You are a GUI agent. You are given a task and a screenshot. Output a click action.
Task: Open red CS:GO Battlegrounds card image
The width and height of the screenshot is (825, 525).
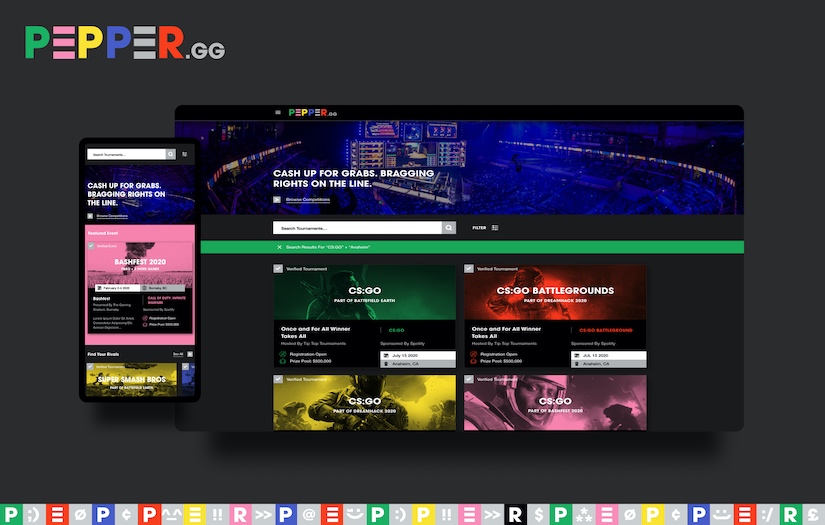point(555,292)
